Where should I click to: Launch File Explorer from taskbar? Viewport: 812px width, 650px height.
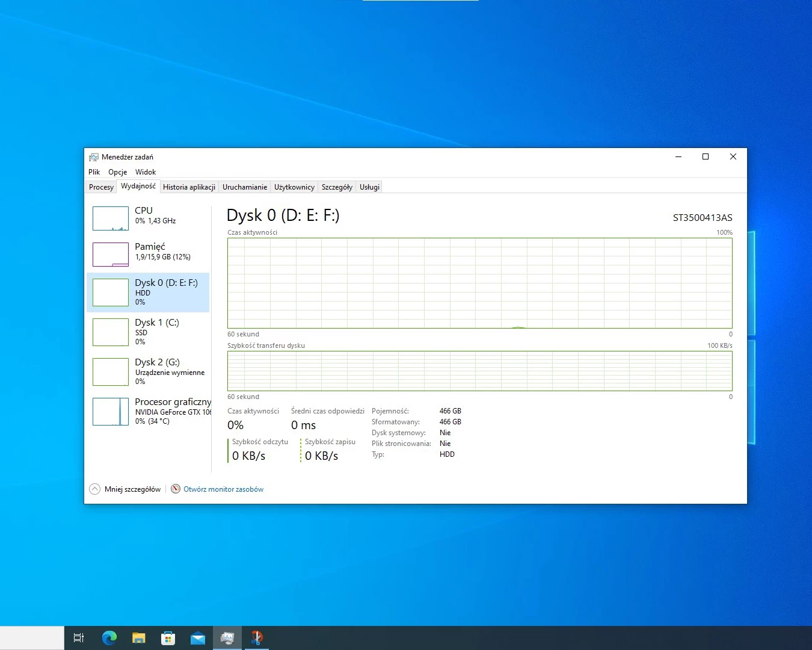tap(139, 638)
